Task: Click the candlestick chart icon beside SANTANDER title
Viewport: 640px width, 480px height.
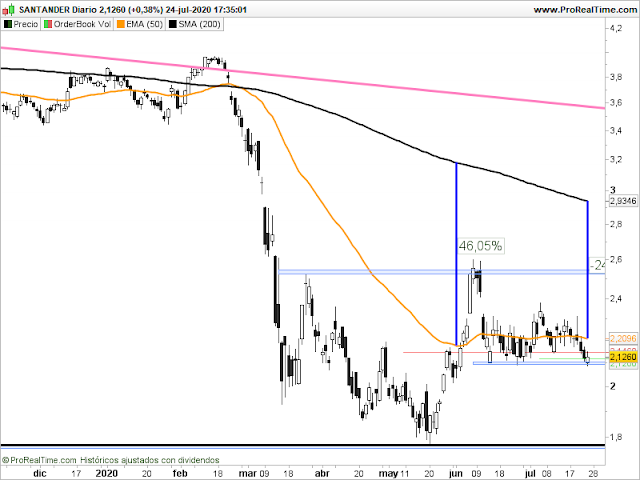Action: (9, 9)
